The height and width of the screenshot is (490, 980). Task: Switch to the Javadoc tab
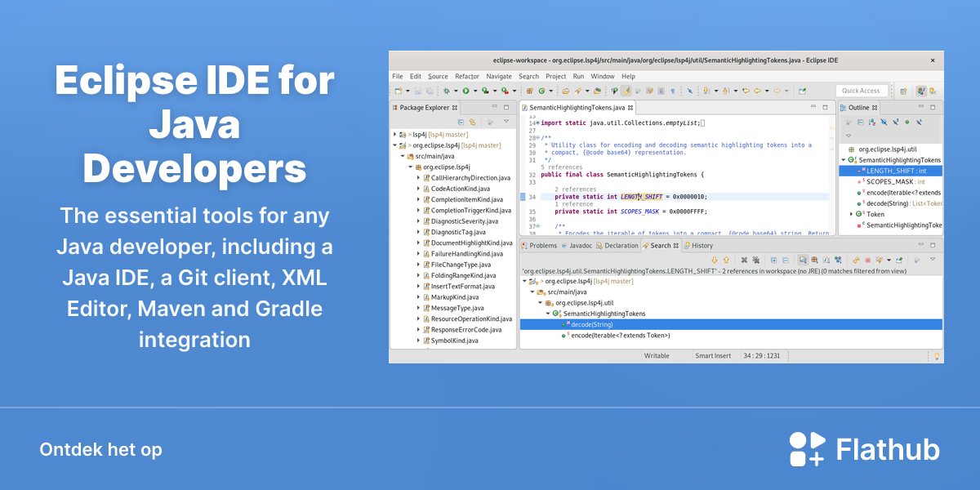pos(576,245)
